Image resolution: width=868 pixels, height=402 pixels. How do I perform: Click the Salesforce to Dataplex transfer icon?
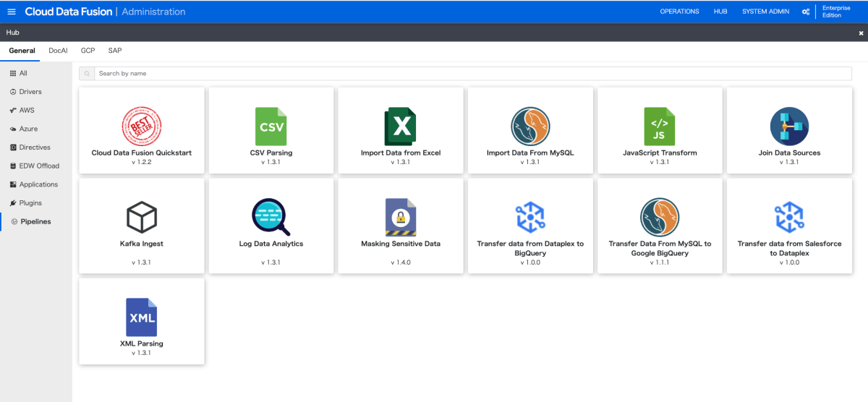click(x=789, y=217)
